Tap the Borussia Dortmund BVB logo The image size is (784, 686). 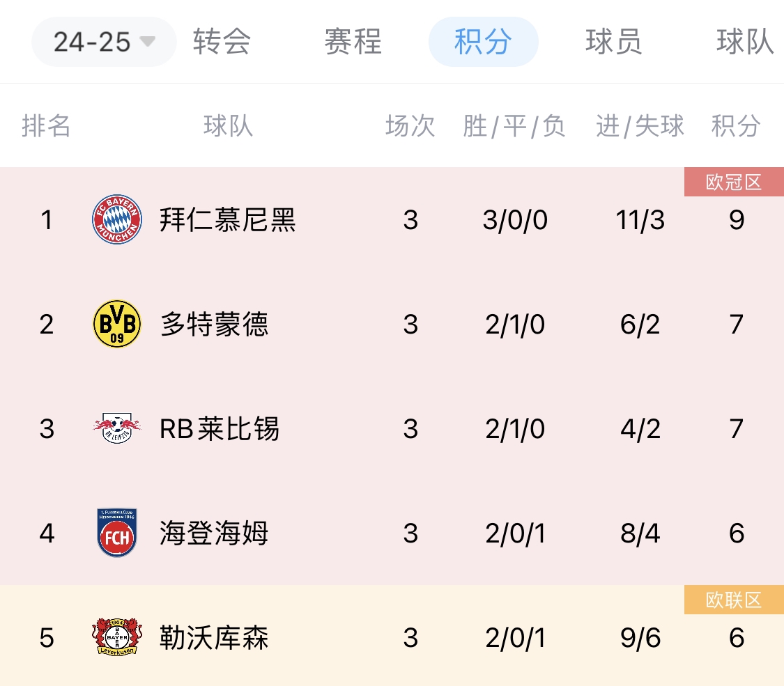point(117,324)
